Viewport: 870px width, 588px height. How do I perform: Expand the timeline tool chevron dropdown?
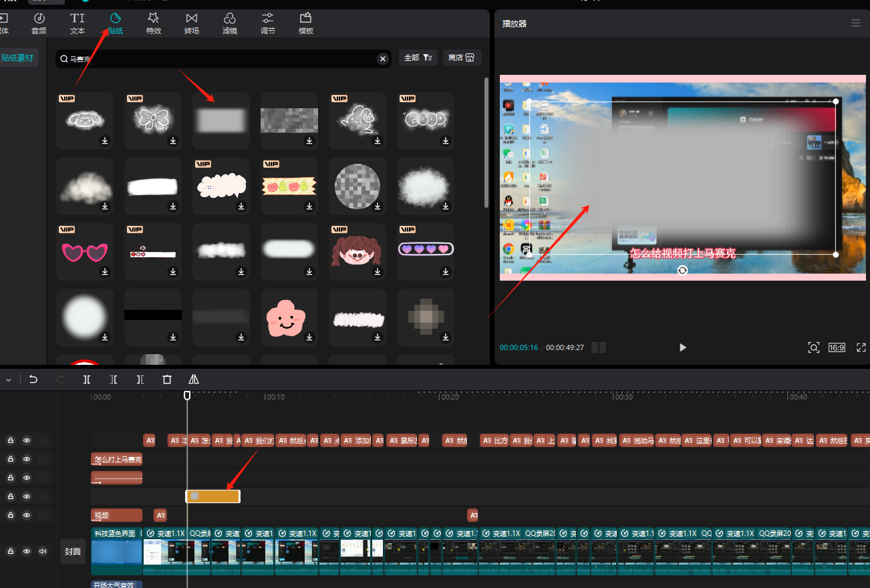(x=8, y=380)
